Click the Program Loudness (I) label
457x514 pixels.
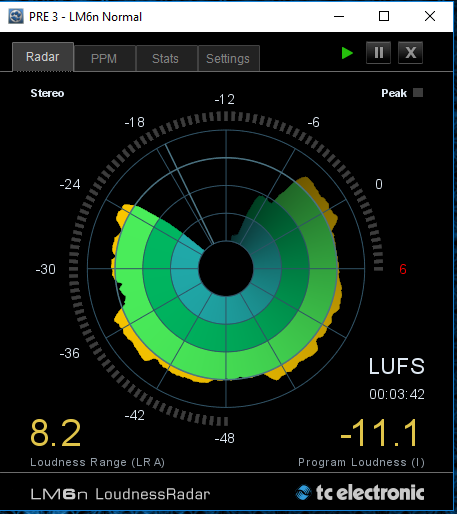(x=361, y=462)
